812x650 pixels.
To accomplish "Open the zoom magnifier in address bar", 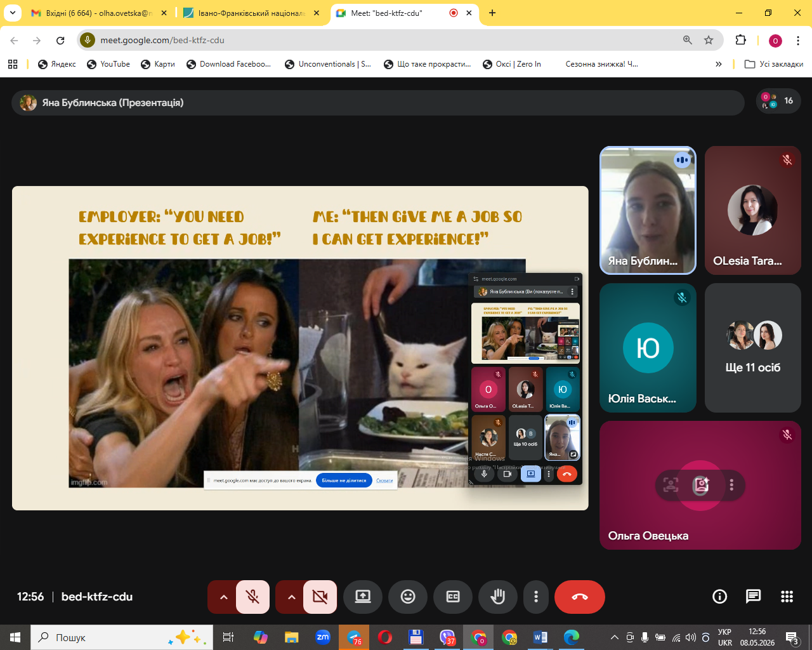I will pyautogui.click(x=687, y=40).
